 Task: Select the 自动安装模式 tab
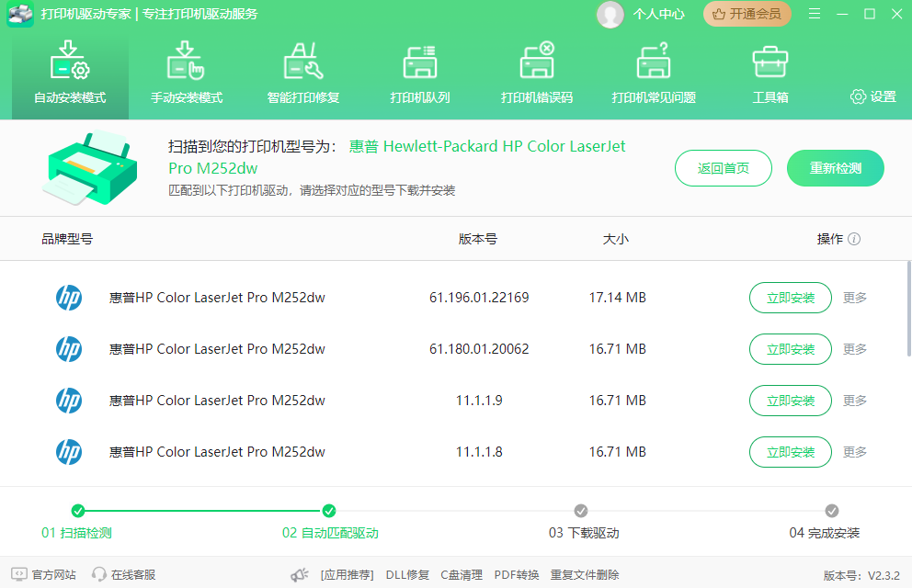70,73
